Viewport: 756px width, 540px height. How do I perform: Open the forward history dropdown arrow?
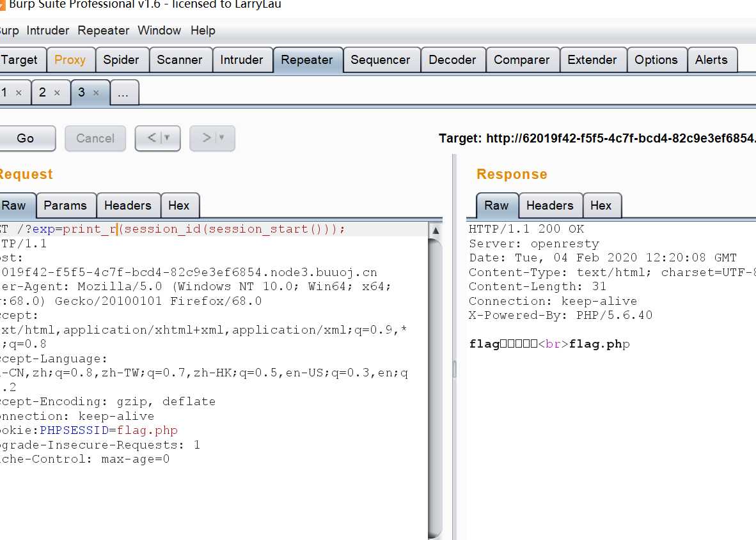tap(222, 138)
